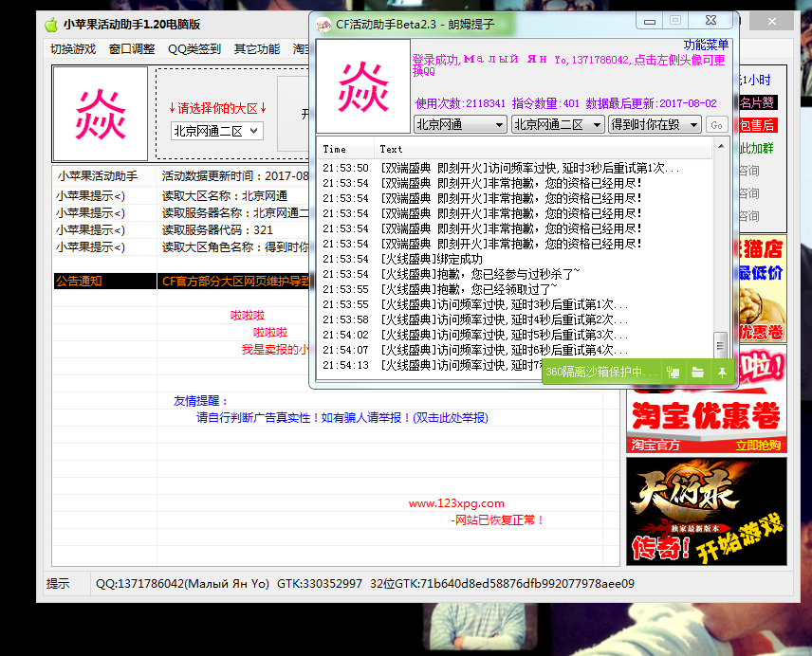Click the Time column header
This screenshot has height=656, width=812.
point(345,150)
